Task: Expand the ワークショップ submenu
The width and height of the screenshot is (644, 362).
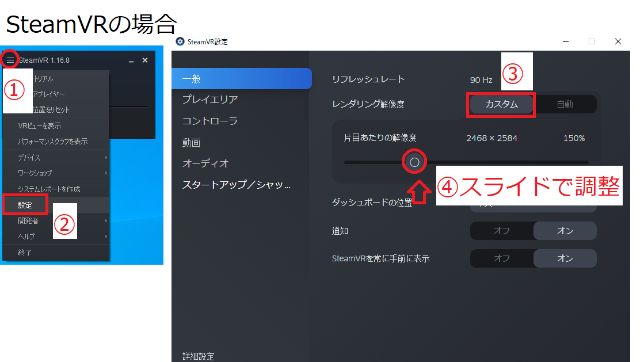Action: coord(38,173)
